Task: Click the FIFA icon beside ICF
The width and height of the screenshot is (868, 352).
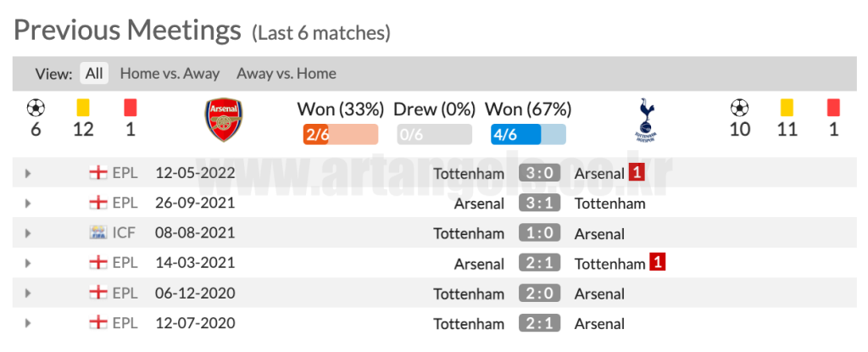Action: pos(98,232)
